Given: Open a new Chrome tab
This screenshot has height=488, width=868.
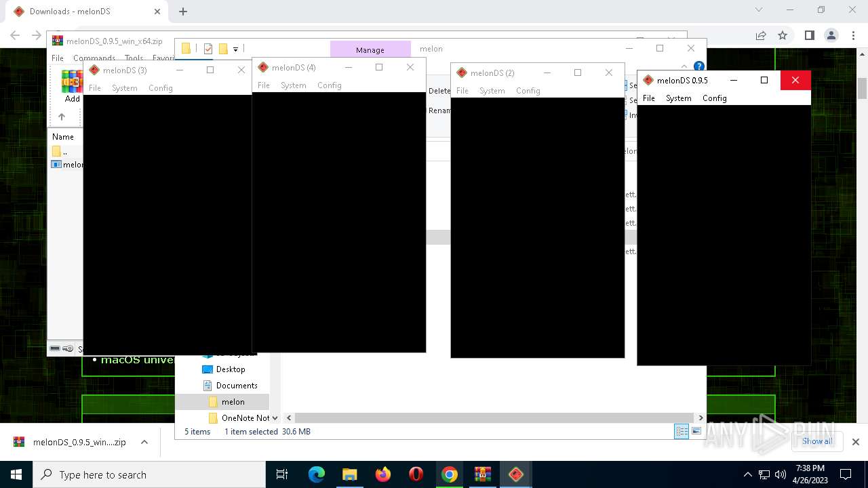Looking at the screenshot, I should click(183, 12).
